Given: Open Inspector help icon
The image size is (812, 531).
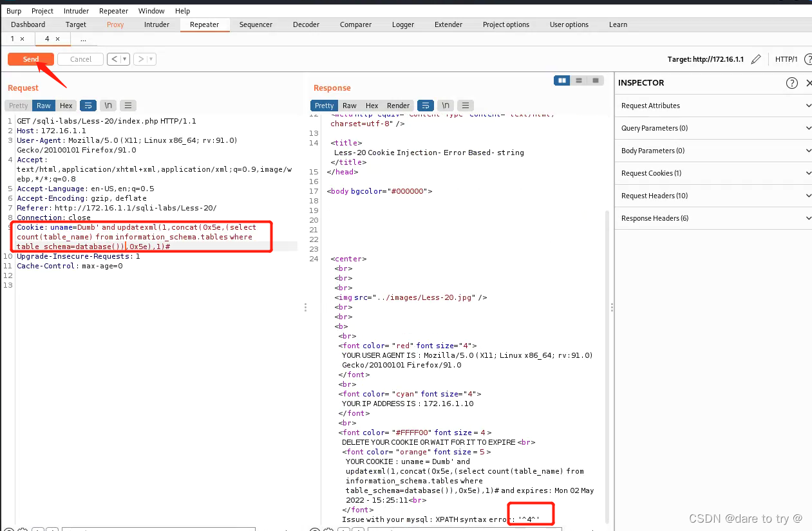Looking at the screenshot, I should [792, 83].
